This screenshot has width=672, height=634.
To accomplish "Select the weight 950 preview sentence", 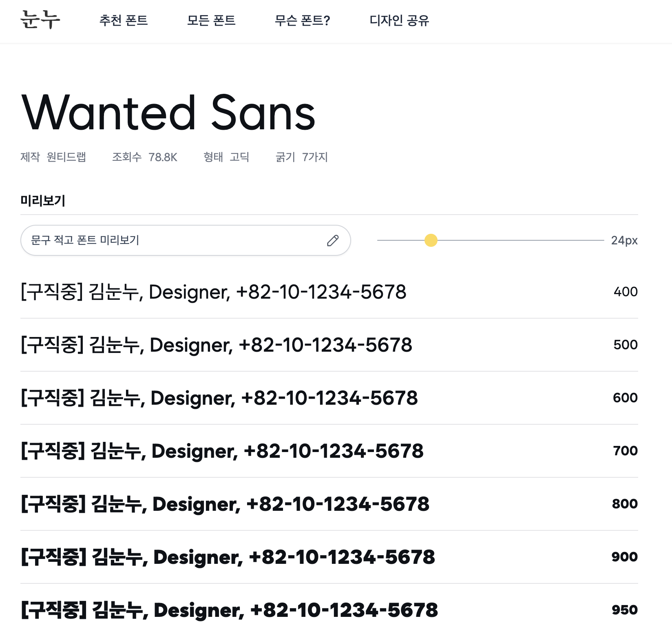I will point(229,610).
